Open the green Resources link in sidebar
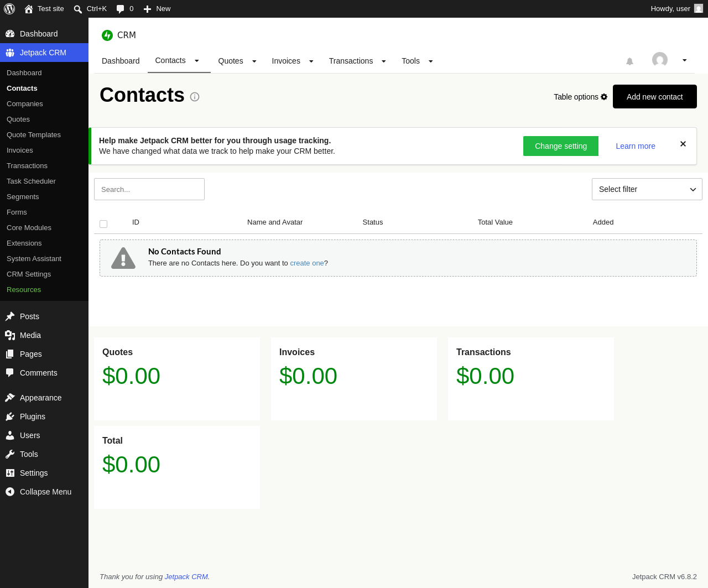The height and width of the screenshot is (588, 708). coord(24,290)
